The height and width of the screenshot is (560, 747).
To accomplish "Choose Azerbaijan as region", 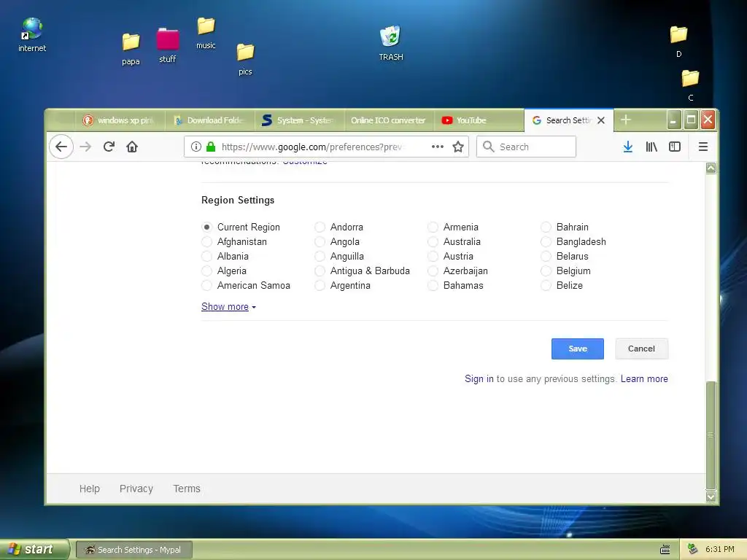I will [433, 271].
